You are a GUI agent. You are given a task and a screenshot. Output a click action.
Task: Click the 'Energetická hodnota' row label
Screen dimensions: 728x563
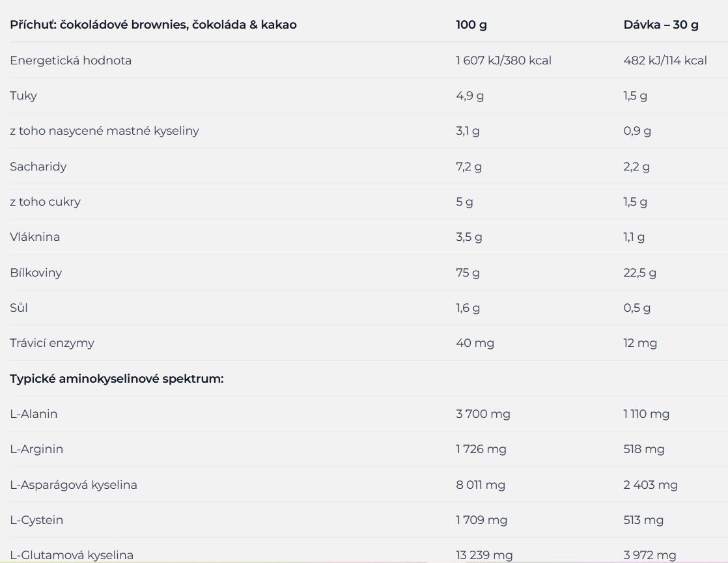[x=70, y=61]
